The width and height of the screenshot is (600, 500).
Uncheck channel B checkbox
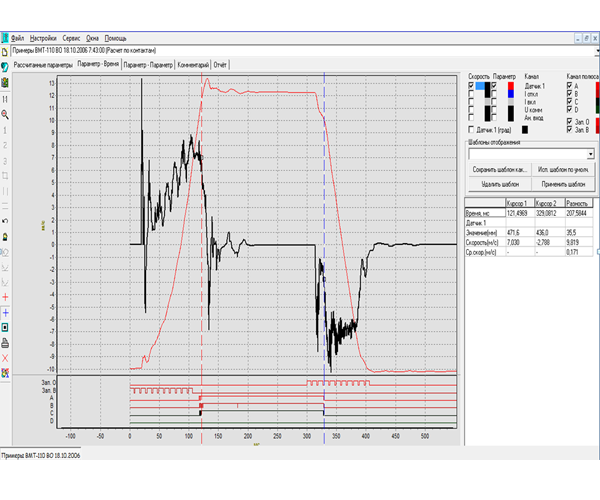pyautogui.click(x=569, y=94)
